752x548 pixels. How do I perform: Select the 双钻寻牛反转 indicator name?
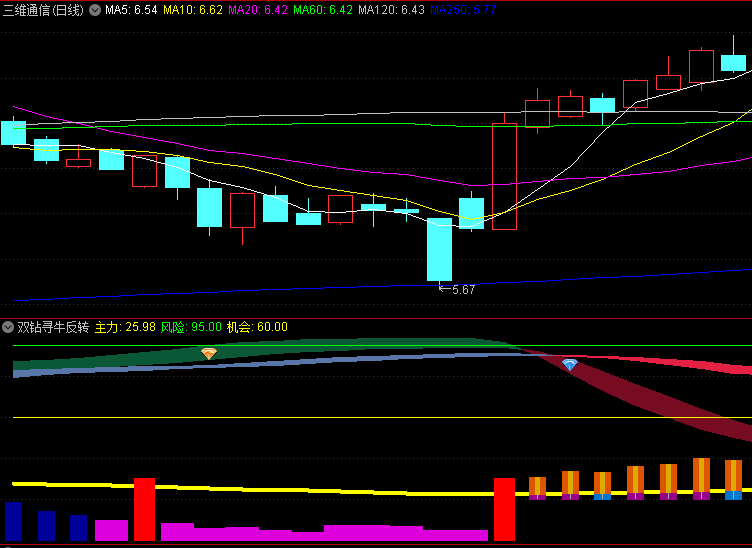53,327
